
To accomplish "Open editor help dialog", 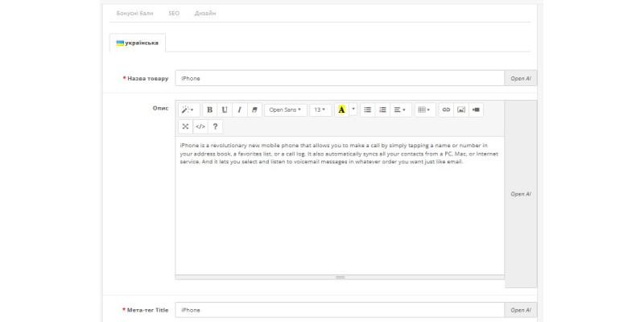I will [x=215, y=126].
